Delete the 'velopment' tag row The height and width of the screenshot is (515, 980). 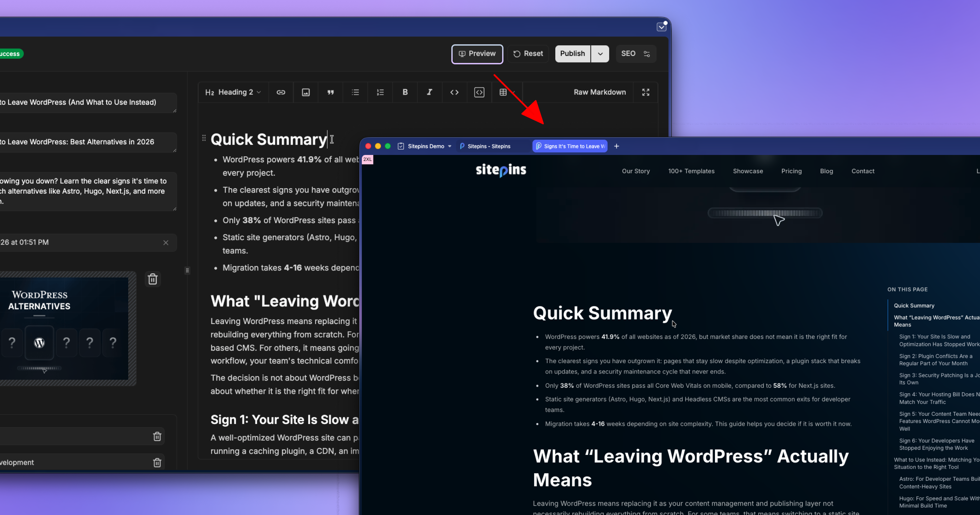[157, 462]
